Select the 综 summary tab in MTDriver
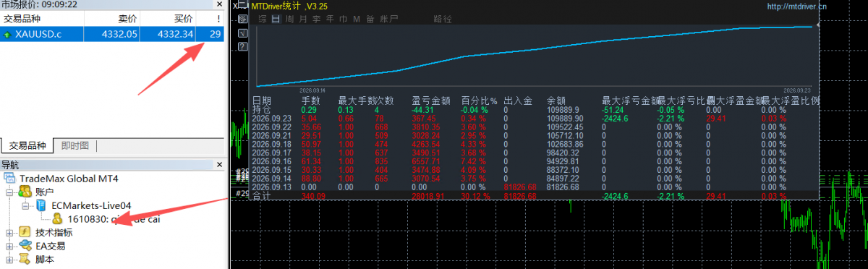 pyautogui.click(x=263, y=19)
